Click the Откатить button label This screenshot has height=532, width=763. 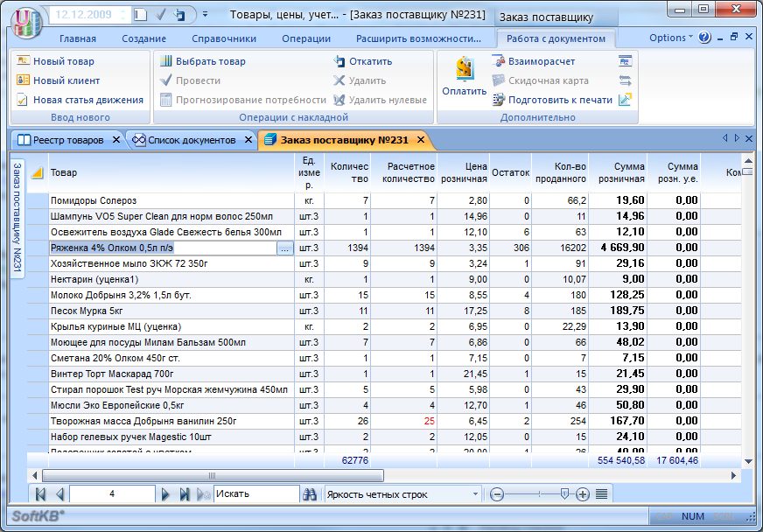[371, 61]
